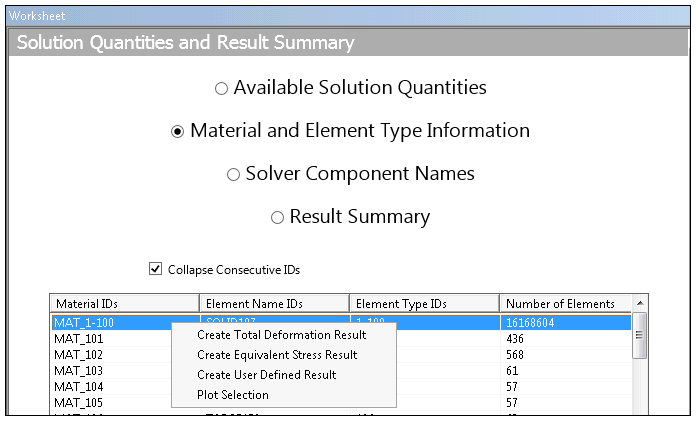The image size is (696, 421).
Task: Click Element Type IDs column header
Action: 424,304
